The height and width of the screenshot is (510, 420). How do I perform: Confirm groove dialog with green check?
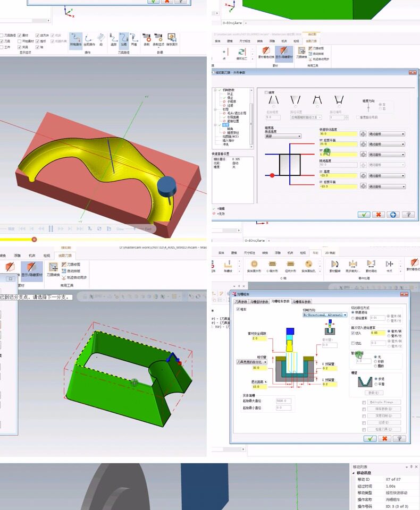[x=370, y=438]
